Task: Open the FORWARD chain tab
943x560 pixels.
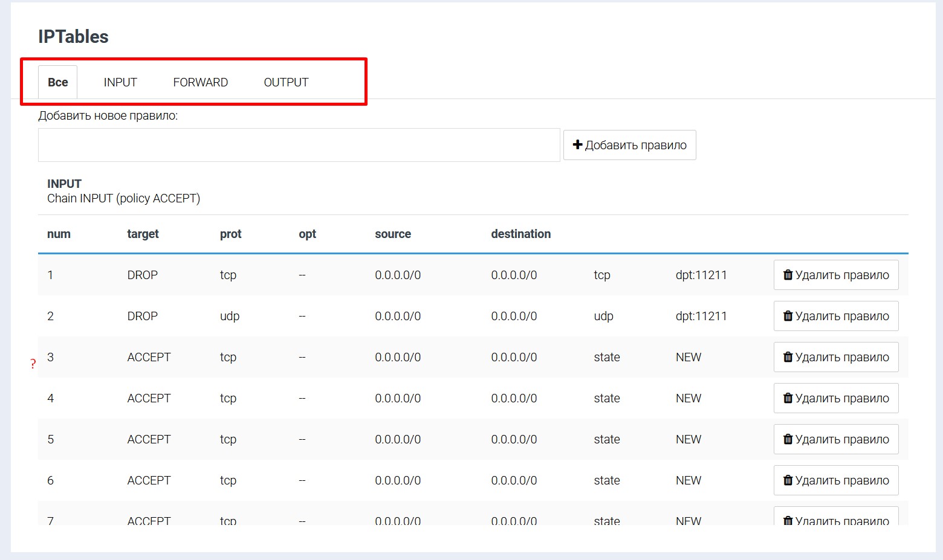Action: (x=200, y=82)
